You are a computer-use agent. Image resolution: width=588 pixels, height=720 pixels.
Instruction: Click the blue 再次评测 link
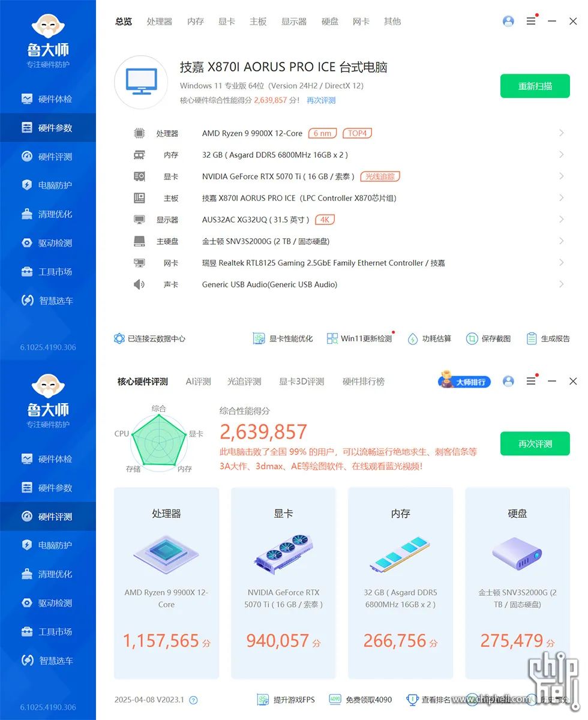(321, 100)
